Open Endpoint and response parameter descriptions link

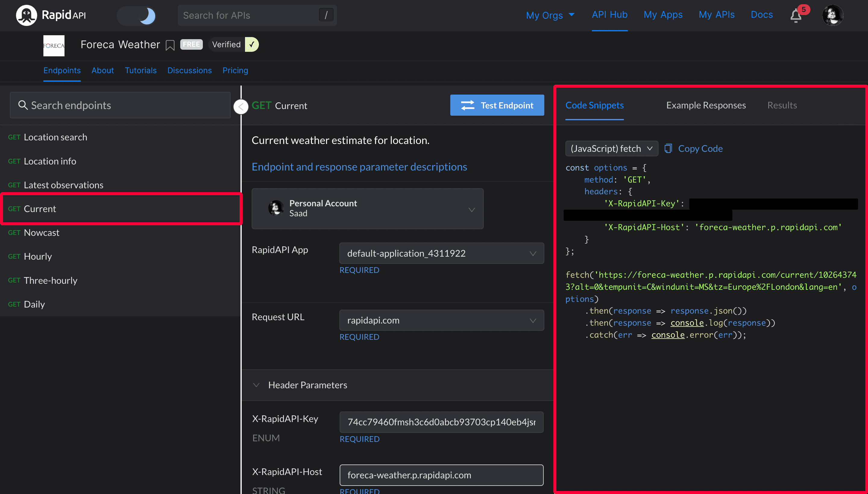coord(359,167)
